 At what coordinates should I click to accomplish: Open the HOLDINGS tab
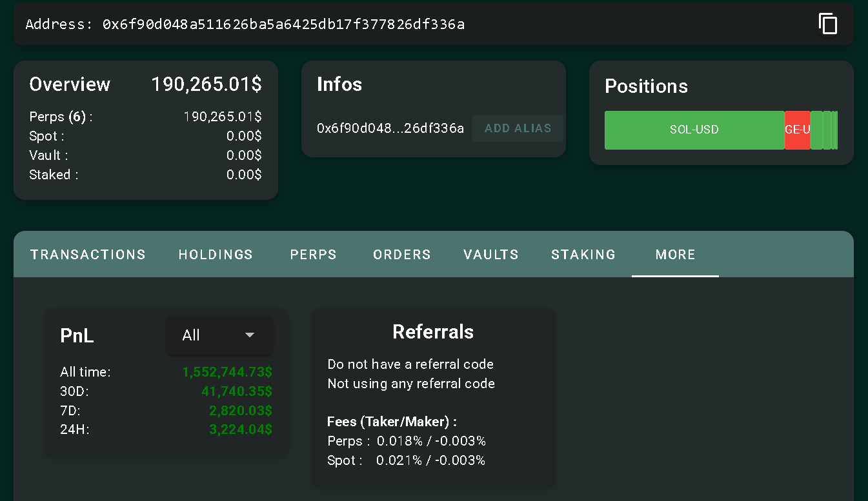pyautogui.click(x=216, y=255)
